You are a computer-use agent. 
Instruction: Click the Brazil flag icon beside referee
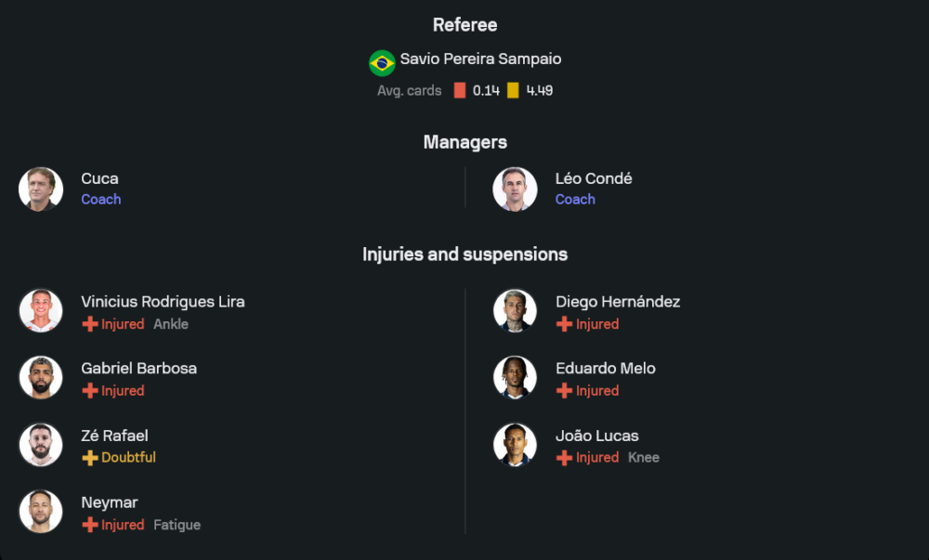(x=382, y=63)
